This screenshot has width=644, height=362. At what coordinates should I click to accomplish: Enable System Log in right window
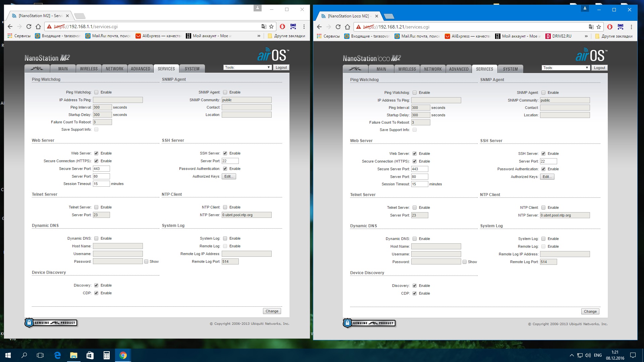pos(543,239)
